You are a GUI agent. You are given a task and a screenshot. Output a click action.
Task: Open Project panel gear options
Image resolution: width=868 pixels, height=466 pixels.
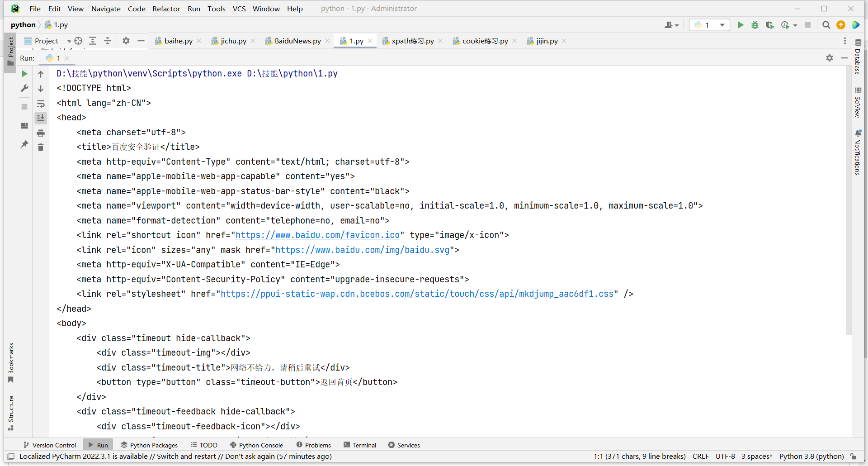[x=126, y=41]
